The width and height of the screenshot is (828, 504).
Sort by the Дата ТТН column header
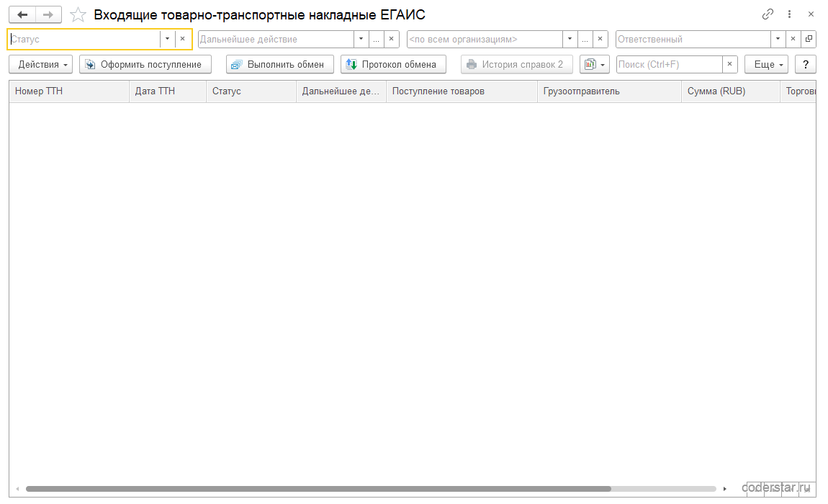tap(167, 91)
